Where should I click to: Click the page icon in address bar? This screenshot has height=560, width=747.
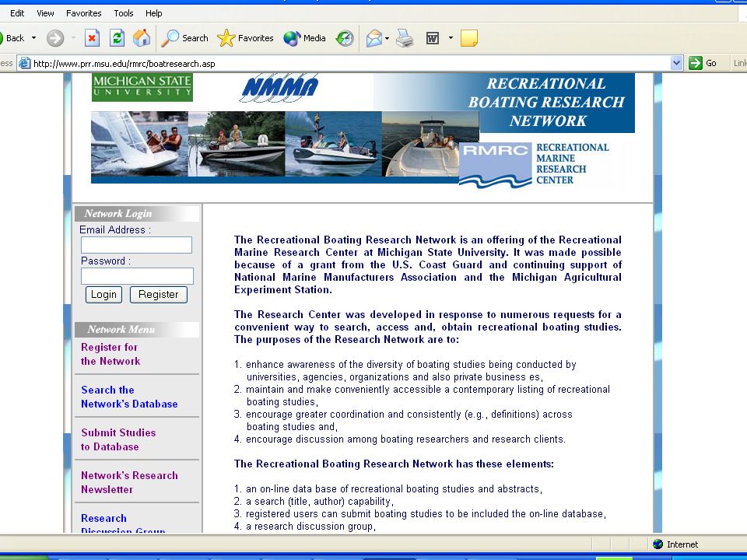[24, 63]
